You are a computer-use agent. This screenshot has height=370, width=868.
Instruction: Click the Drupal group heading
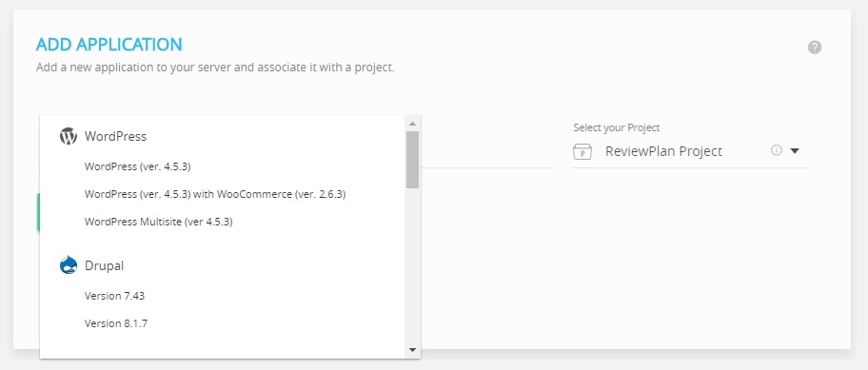point(104,265)
